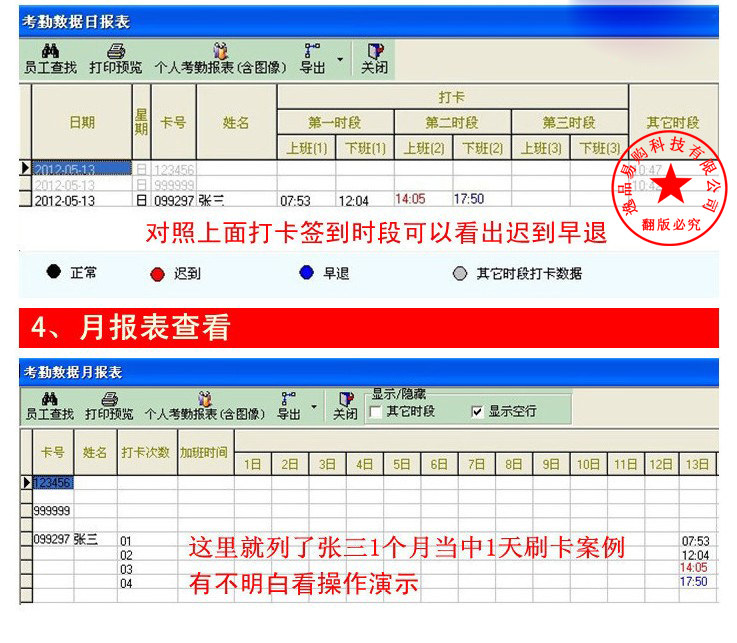Open employee search in daily report toolbar
The height and width of the screenshot is (643, 737).
coord(50,59)
